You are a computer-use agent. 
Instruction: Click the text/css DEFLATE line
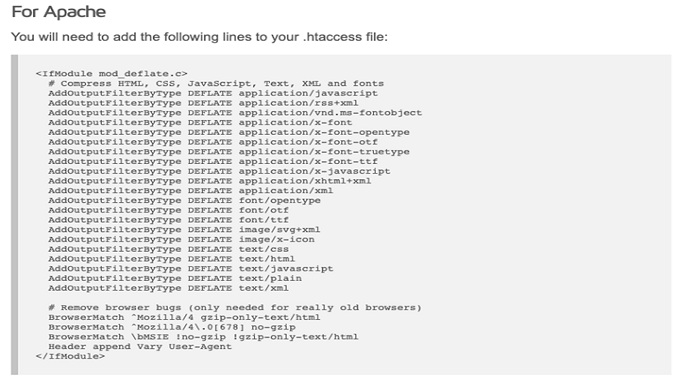tap(169, 249)
